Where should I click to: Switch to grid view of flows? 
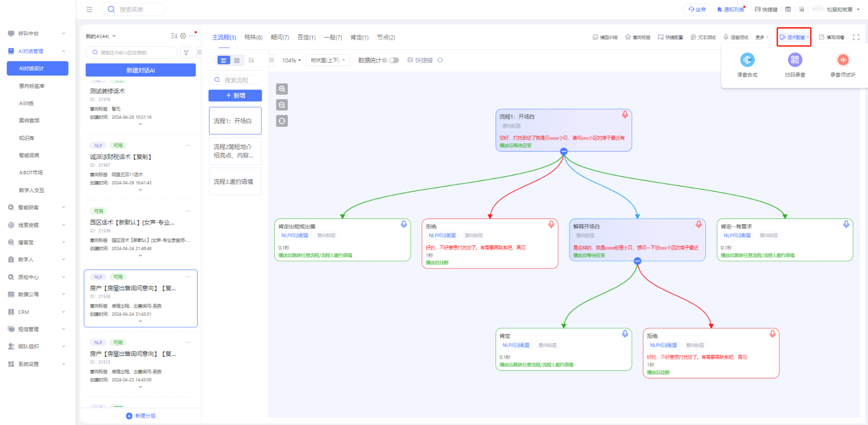(237, 60)
